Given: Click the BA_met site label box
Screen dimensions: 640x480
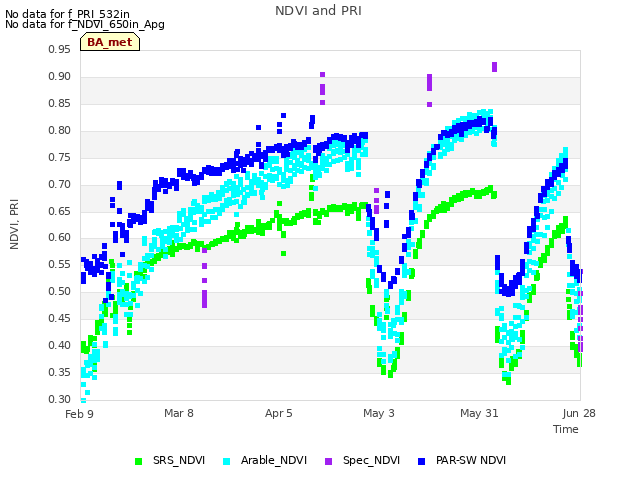Looking at the screenshot, I should (x=110, y=42).
